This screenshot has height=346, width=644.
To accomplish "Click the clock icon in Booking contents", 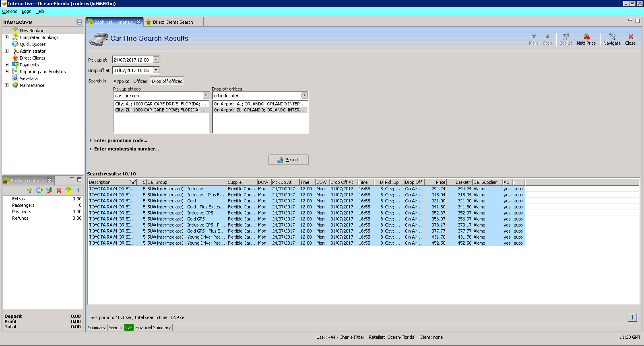I will [39, 190].
